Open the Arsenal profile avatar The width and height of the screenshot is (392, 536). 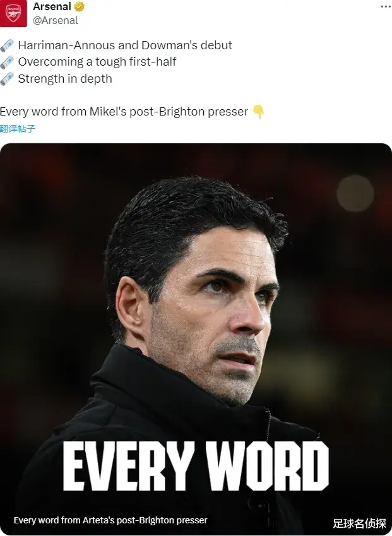pyautogui.click(x=13, y=13)
